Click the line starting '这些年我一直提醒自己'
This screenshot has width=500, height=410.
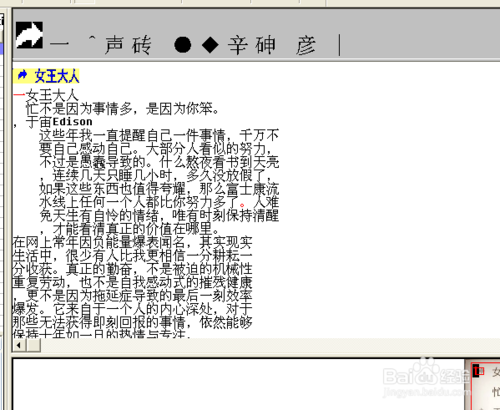[159, 135]
